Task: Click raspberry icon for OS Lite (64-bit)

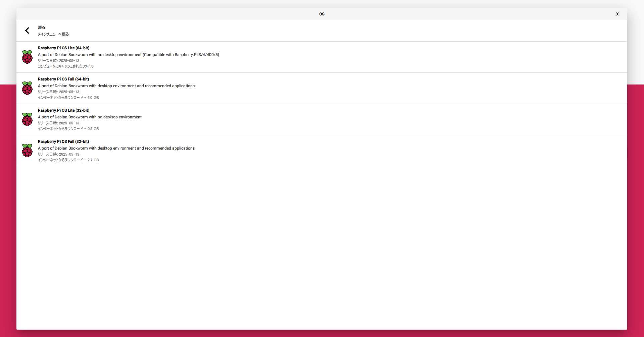Action: (x=27, y=57)
